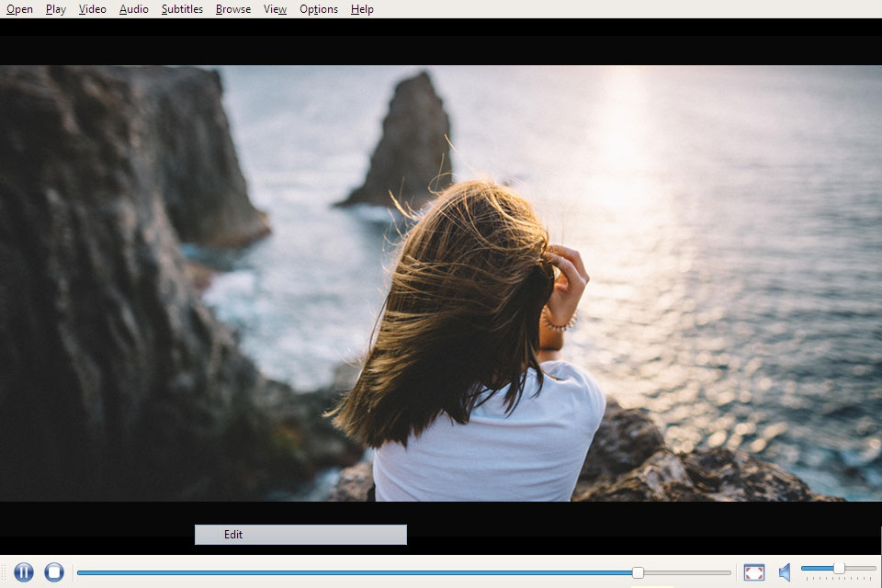This screenshot has width=882, height=588.
Task: Mute audio with speaker icon
Action: click(786, 572)
